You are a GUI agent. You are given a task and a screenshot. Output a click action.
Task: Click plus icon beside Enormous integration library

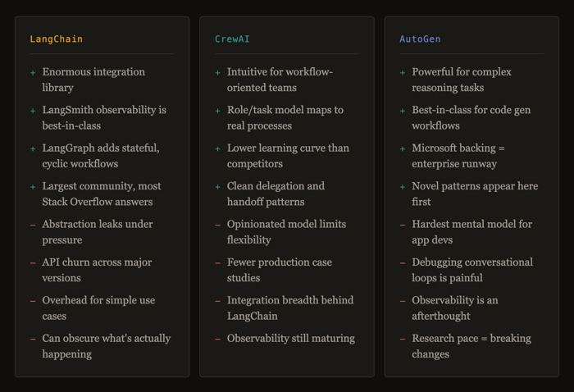pyautogui.click(x=33, y=72)
